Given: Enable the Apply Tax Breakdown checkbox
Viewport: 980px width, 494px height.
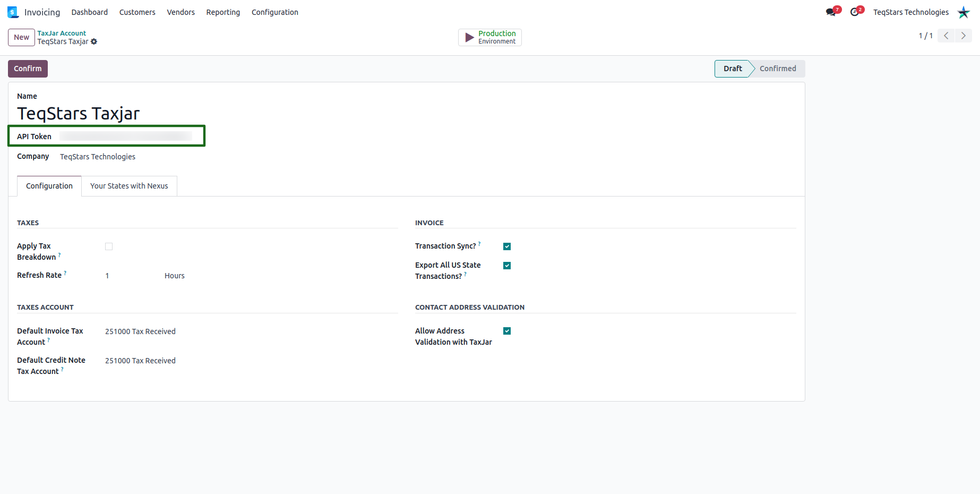Looking at the screenshot, I should (x=109, y=246).
